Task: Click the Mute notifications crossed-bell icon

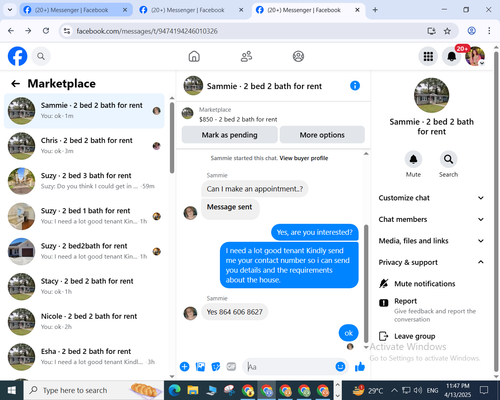Action: [384, 284]
